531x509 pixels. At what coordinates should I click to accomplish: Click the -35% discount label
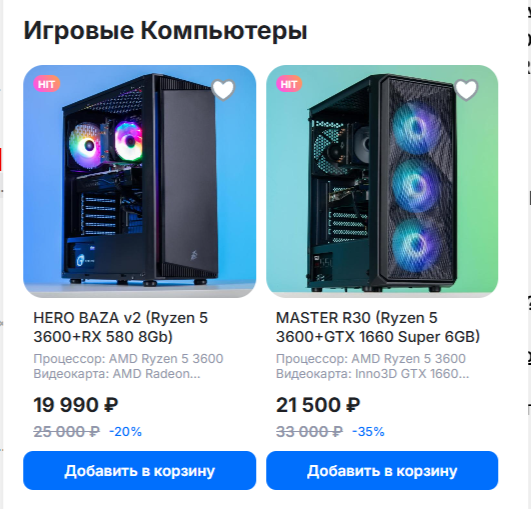[368, 432]
